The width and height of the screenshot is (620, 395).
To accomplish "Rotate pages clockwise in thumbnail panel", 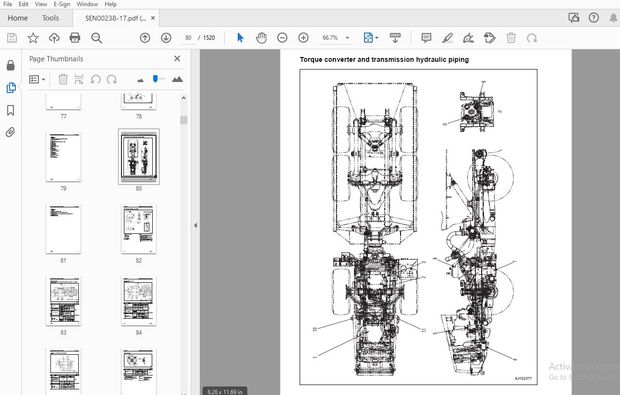I will 112,79.
